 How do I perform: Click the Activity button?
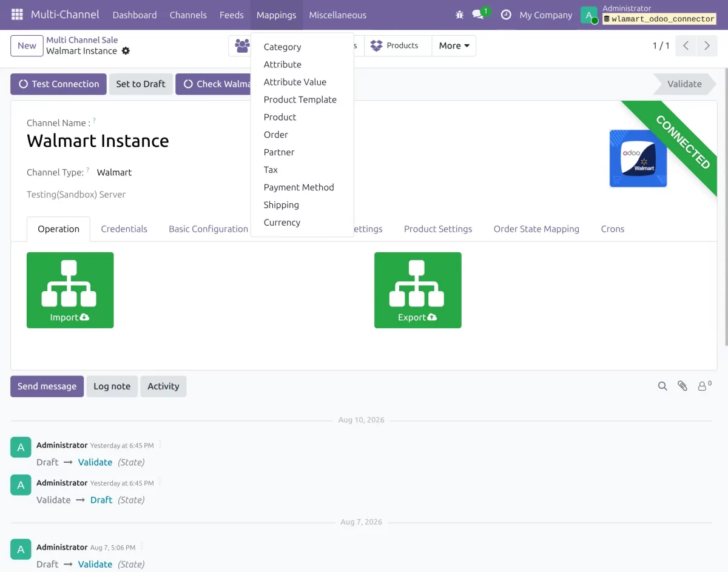(163, 386)
